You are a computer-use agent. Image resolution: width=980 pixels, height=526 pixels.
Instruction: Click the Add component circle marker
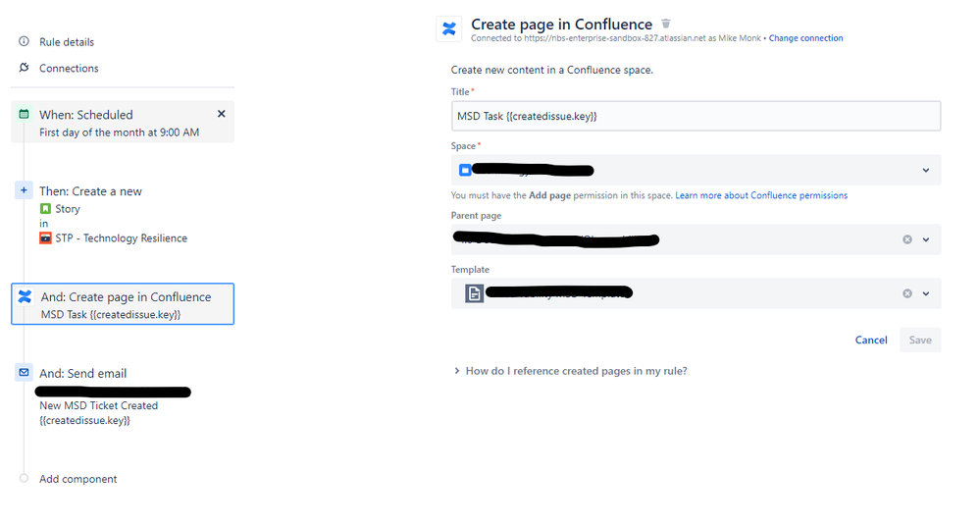[x=24, y=479]
